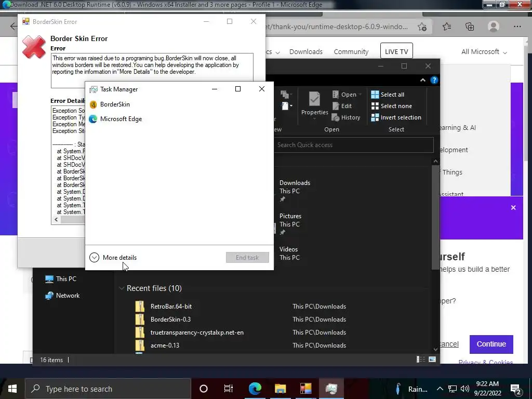Select RetroBar.64-bit file
This screenshot has width=532, height=399.
pyautogui.click(x=171, y=307)
